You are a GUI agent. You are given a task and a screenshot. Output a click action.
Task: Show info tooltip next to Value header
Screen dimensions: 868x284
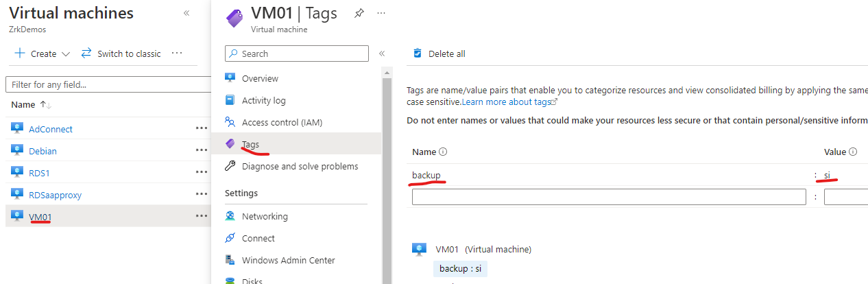click(853, 152)
